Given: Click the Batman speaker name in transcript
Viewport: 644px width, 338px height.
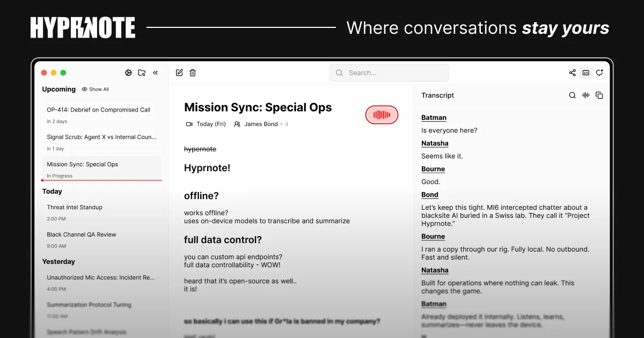Looking at the screenshot, I should pos(434,117).
